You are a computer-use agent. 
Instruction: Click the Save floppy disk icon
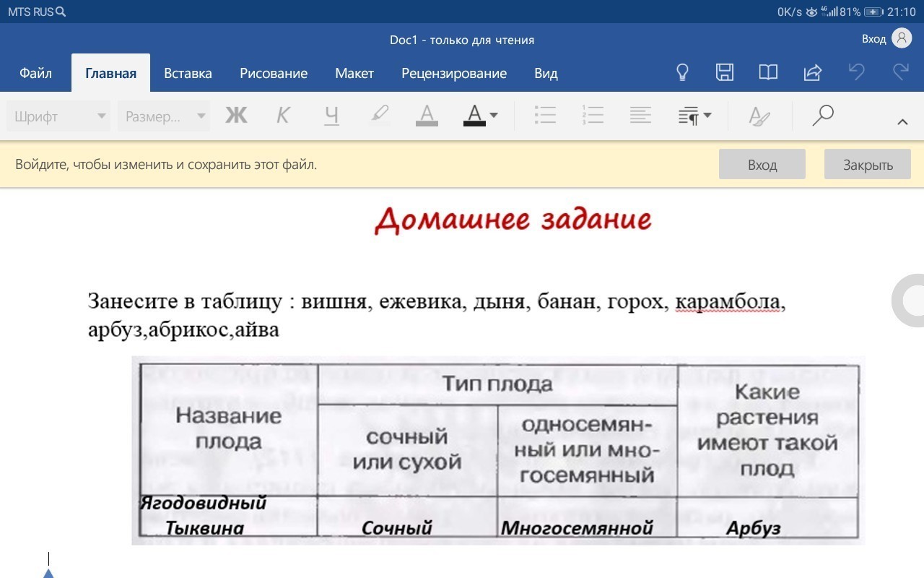(x=724, y=73)
